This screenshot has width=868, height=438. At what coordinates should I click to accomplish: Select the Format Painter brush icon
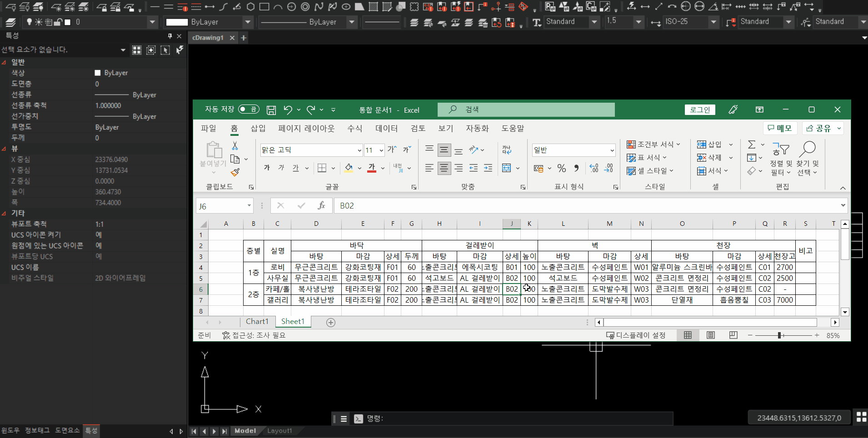click(x=235, y=172)
